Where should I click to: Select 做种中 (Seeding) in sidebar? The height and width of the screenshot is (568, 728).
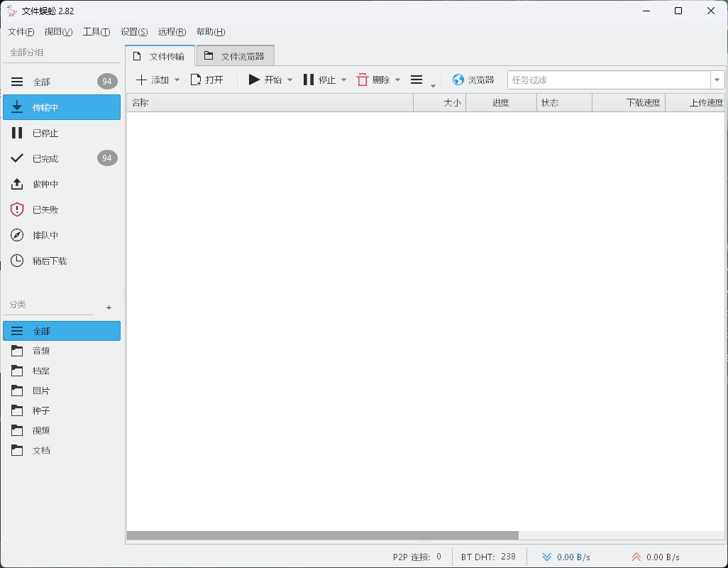[x=45, y=184]
